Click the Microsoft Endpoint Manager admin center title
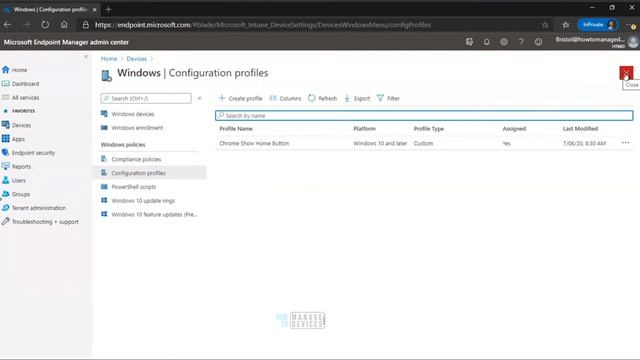 (x=66, y=42)
